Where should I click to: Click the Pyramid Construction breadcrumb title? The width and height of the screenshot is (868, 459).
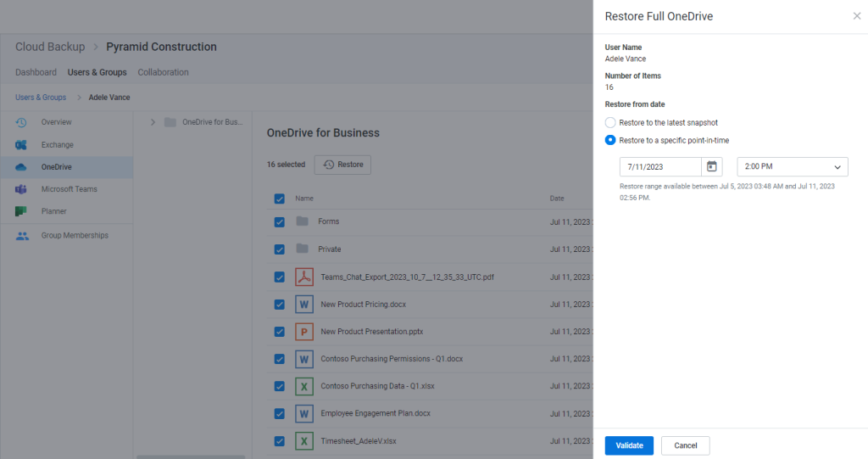161,48
